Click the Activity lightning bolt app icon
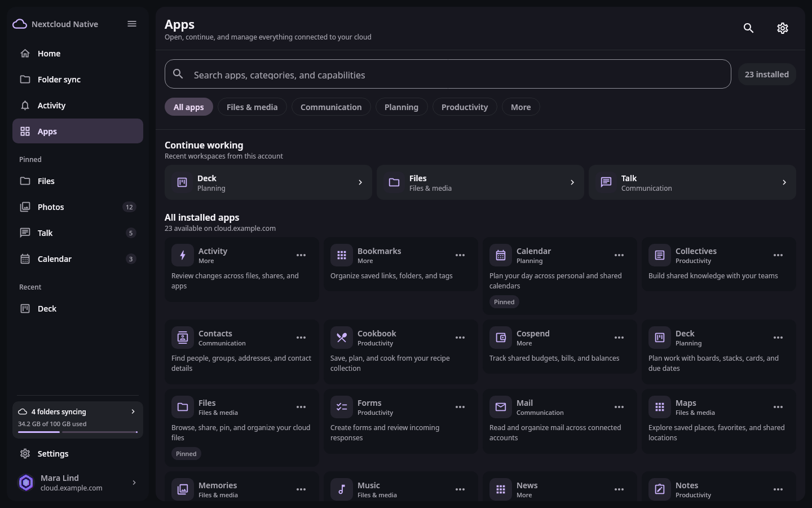The width and height of the screenshot is (812, 508). point(183,255)
